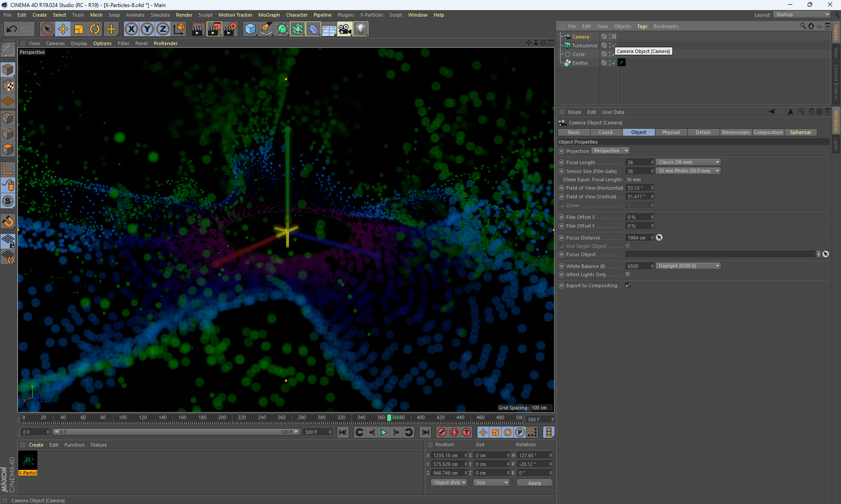Open the X-Particles menu

371,15
